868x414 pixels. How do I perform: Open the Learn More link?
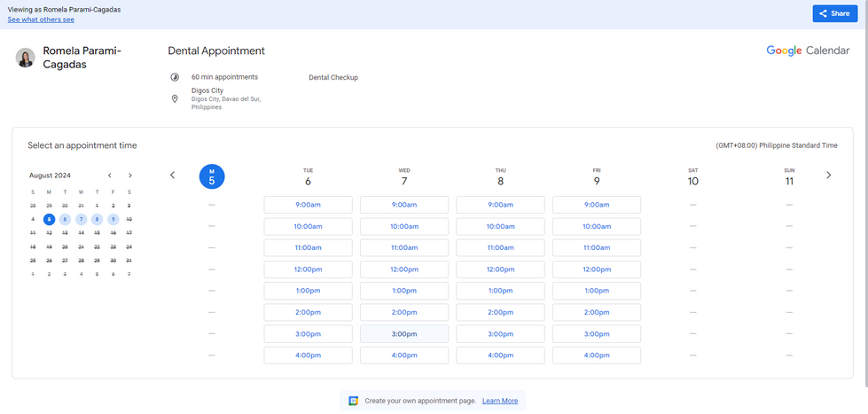(x=500, y=401)
